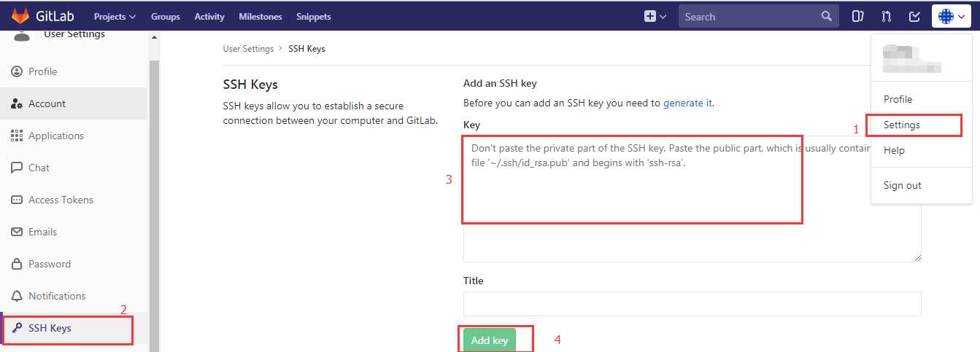Follow the "generate it" link
Image resolution: width=980 pixels, height=352 pixels.
click(687, 103)
